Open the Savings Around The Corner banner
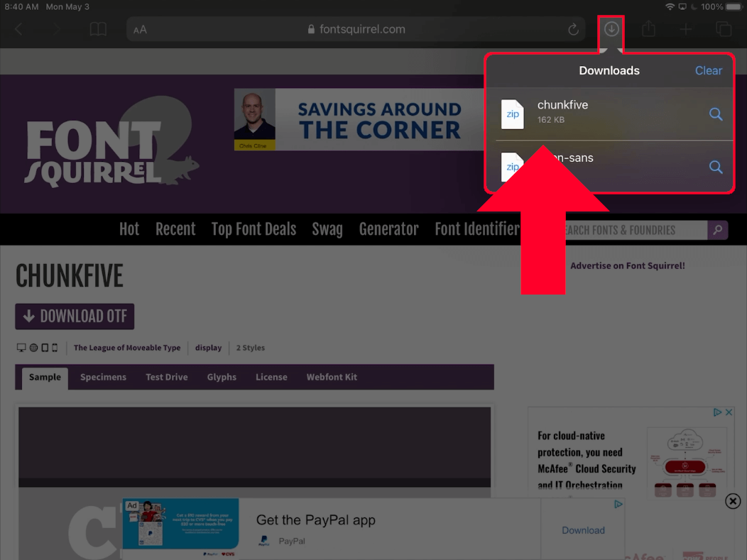Viewport: 747px width, 560px height. pyautogui.click(x=359, y=119)
